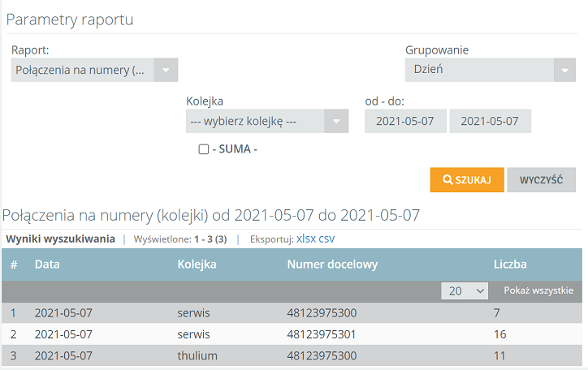Image resolution: width=588 pixels, height=370 pixels.
Task: Open the rows-per-page dropdown showing 20
Action: point(465,291)
